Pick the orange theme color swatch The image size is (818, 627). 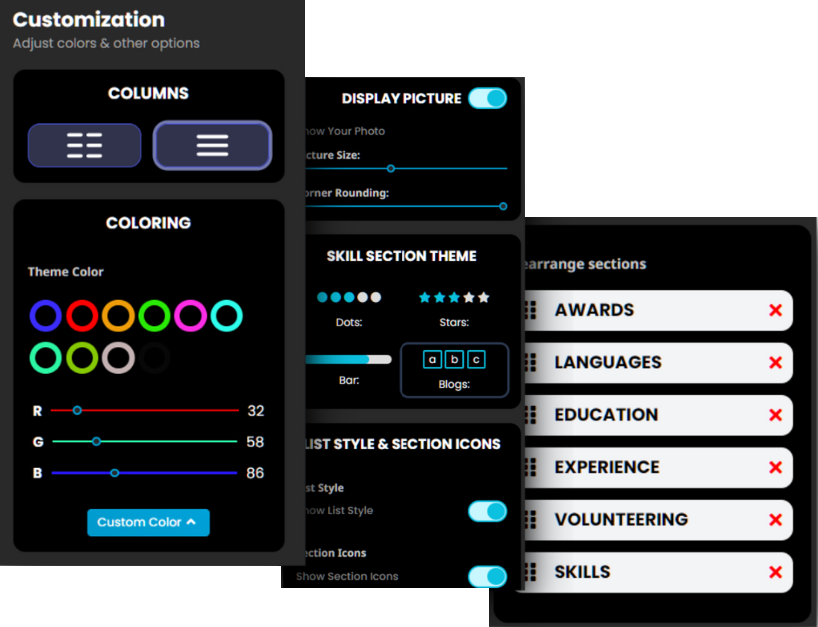click(118, 316)
